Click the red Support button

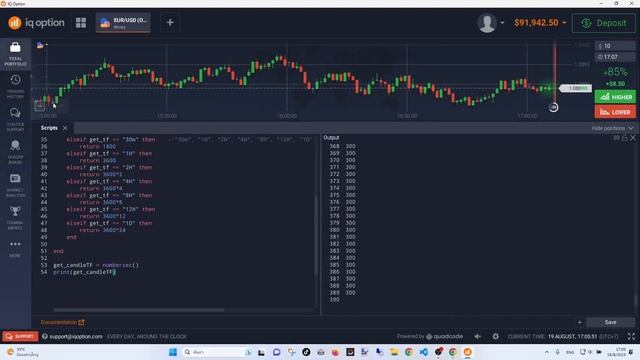click(x=20, y=336)
